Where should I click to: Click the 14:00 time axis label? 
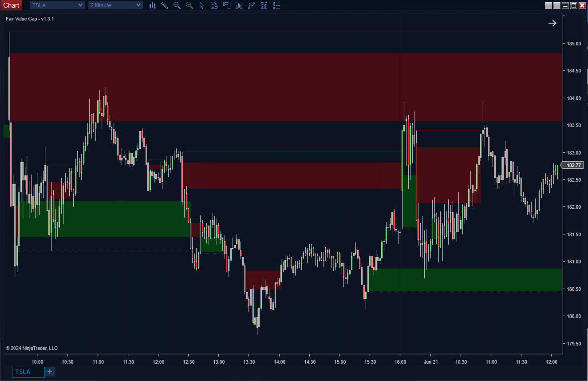coord(279,362)
